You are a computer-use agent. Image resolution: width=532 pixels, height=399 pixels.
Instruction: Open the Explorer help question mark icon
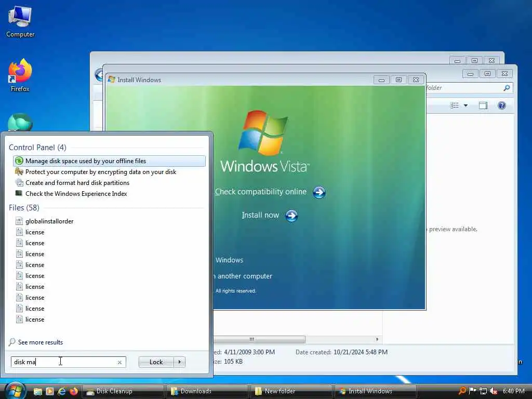[x=501, y=105]
